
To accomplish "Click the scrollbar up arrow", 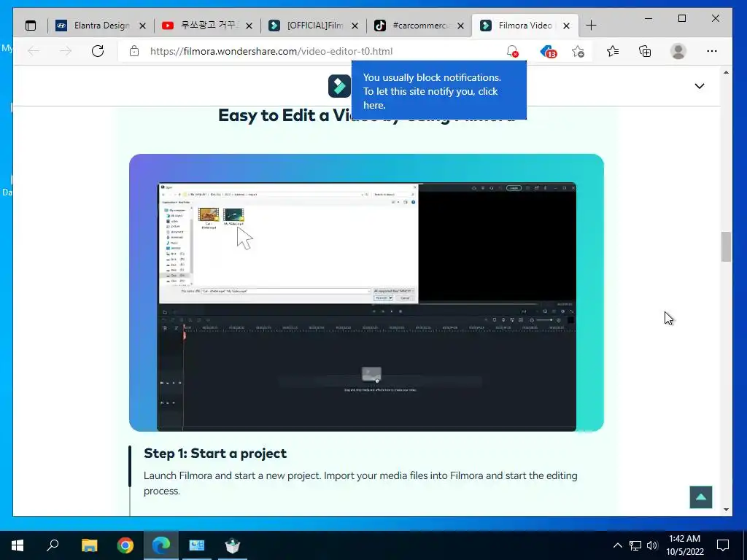I will point(726,72).
